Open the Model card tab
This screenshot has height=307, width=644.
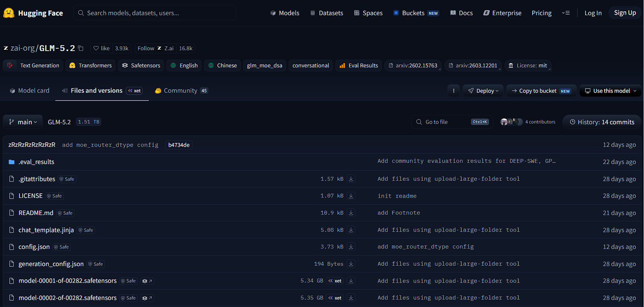[30, 90]
